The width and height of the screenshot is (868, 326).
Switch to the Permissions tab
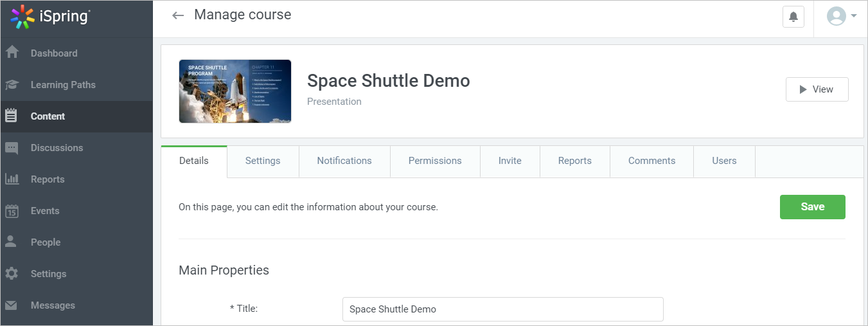(x=435, y=161)
